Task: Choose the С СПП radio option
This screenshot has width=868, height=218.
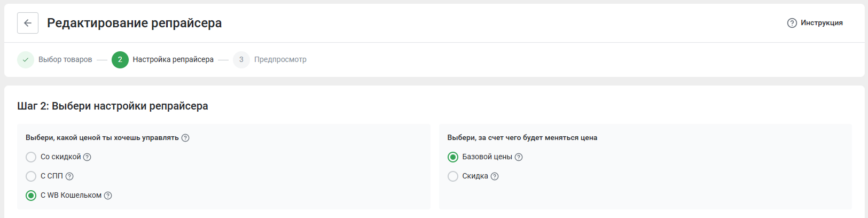Action: point(31,176)
